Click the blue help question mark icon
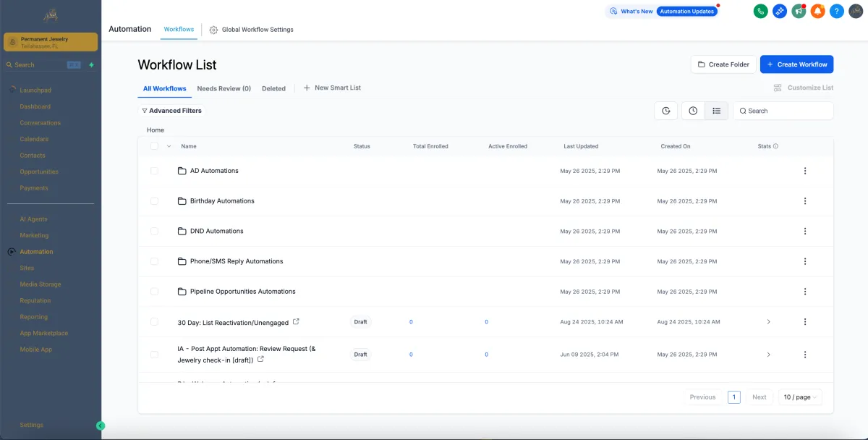This screenshot has width=868, height=440. click(836, 11)
